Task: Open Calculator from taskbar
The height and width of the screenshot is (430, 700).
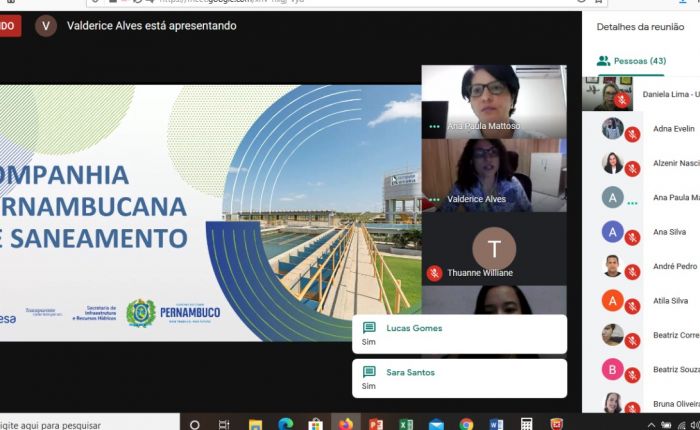Action: click(526, 424)
